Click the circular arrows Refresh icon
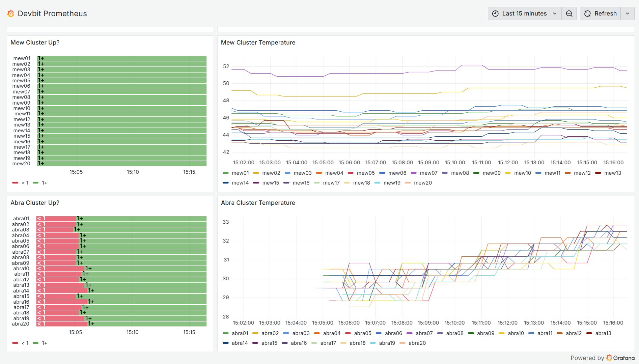 coord(587,13)
